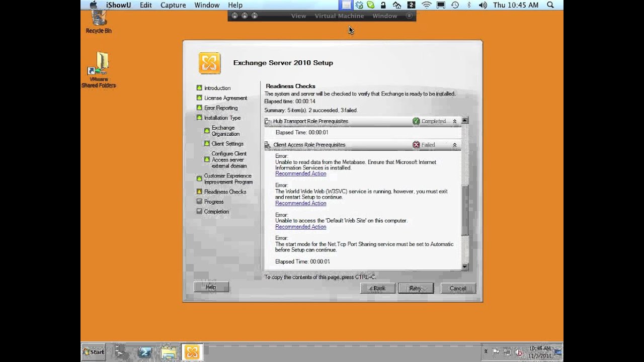The height and width of the screenshot is (362, 644).
Task: Open the volume control menu
Action: pos(483,5)
